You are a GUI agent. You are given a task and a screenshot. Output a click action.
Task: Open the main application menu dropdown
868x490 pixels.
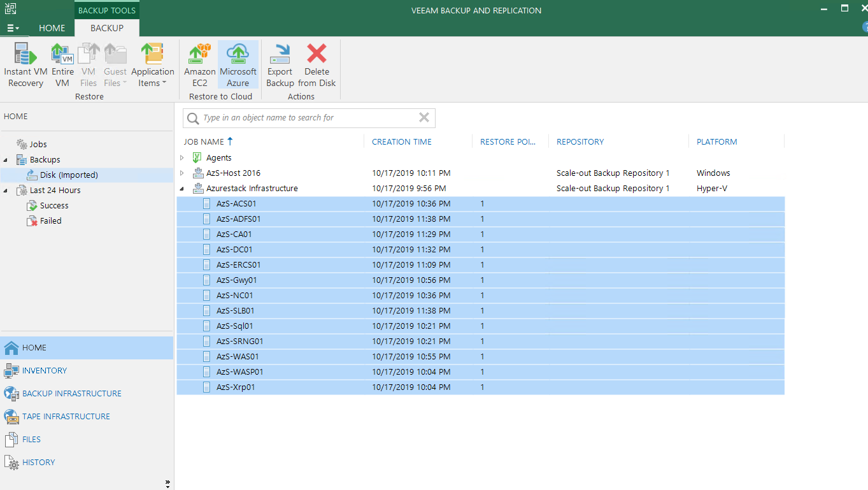pyautogui.click(x=13, y=28)
